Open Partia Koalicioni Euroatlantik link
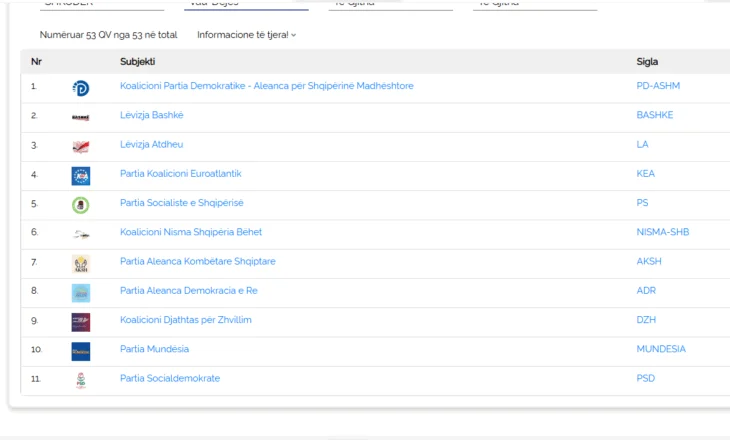 (x=181, y=174)
